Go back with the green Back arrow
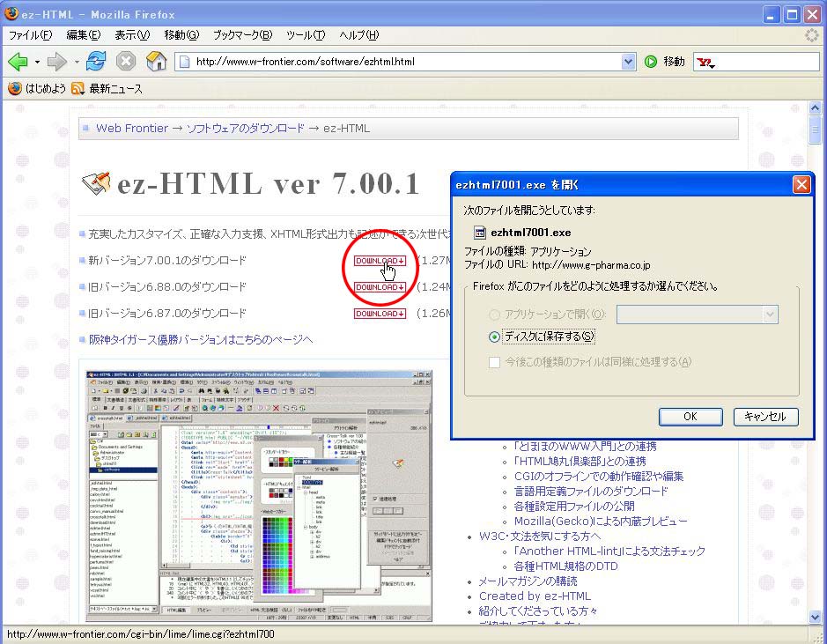 tap(18, 62)
